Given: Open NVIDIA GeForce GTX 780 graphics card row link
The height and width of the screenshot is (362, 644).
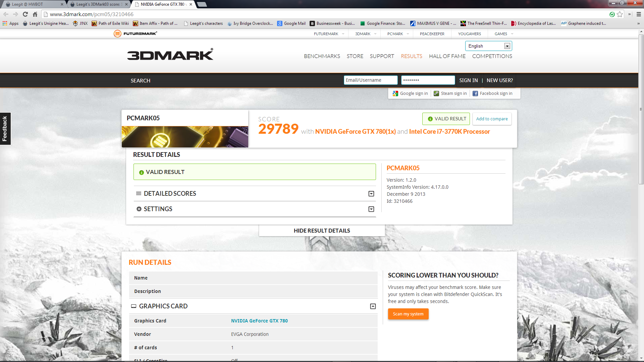Looking at the screenshot, I should coord(259,321).
